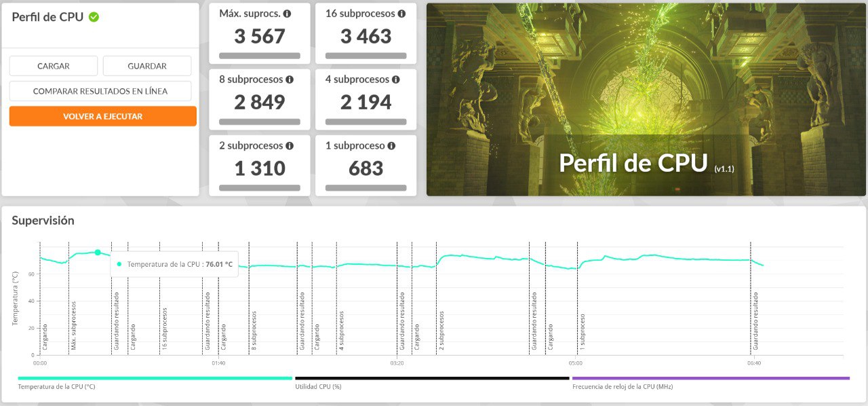Run benchmark again with VOLVER A EJECUTAR
Viewport: 868px width, 406px height.
[x=103, y=116]
